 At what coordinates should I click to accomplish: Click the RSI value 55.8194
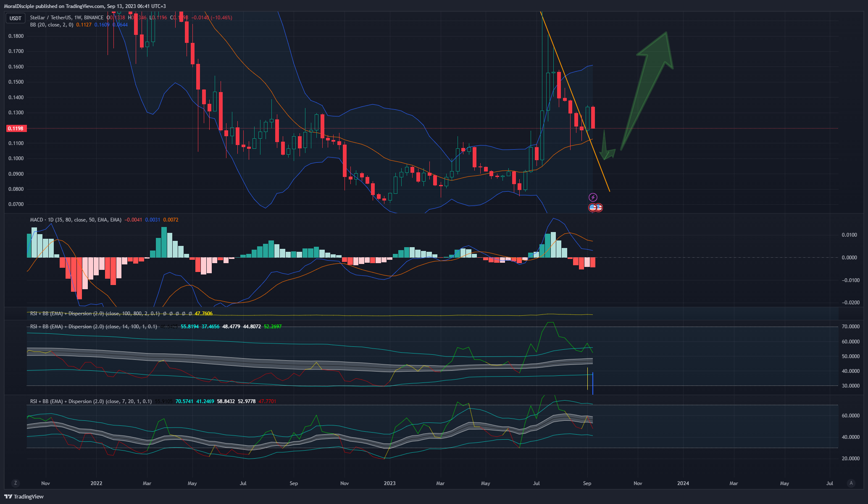point(189,327)
